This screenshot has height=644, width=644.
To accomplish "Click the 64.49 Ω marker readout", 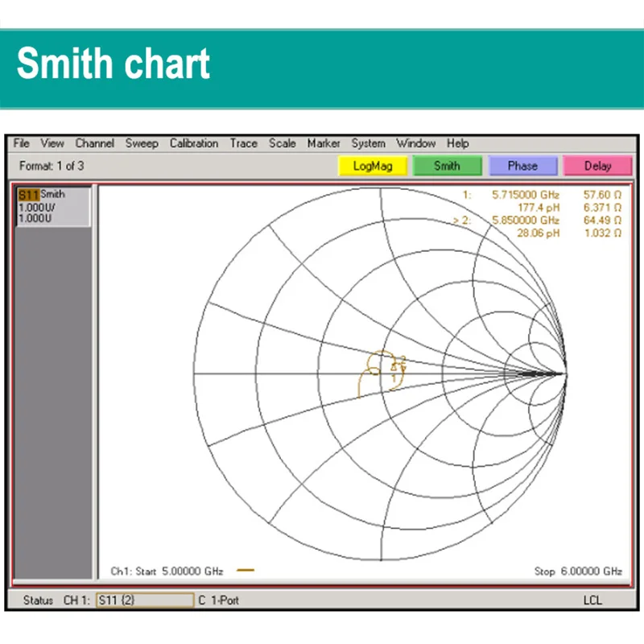I will [602, 220].
